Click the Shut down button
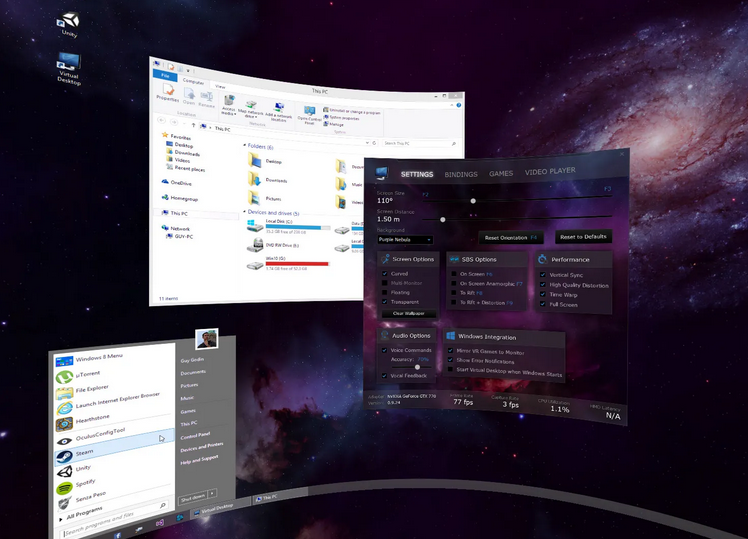 pos(193,498)
